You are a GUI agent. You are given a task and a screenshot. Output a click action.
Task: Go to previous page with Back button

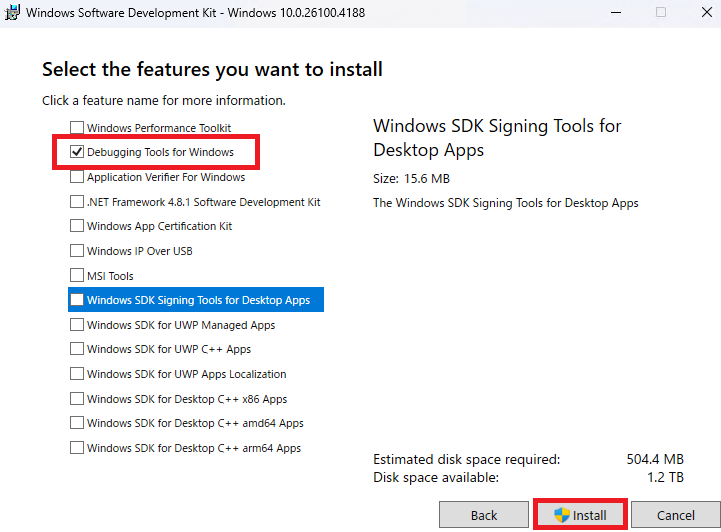[484, 515]
